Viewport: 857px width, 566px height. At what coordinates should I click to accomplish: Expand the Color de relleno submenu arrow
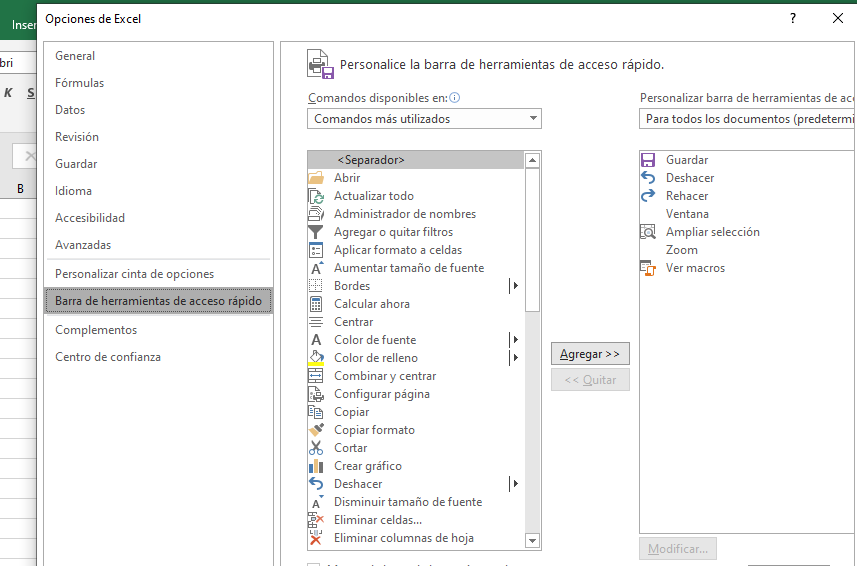pyautogui.click(x=514, y=358)
